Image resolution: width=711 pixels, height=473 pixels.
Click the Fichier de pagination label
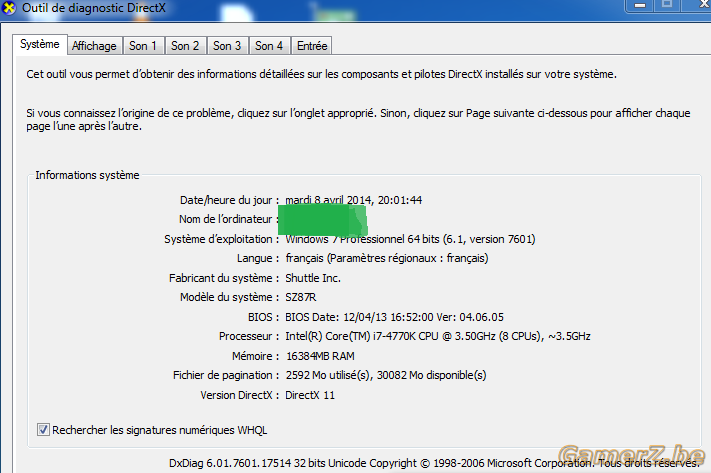(x=225, y=375)
